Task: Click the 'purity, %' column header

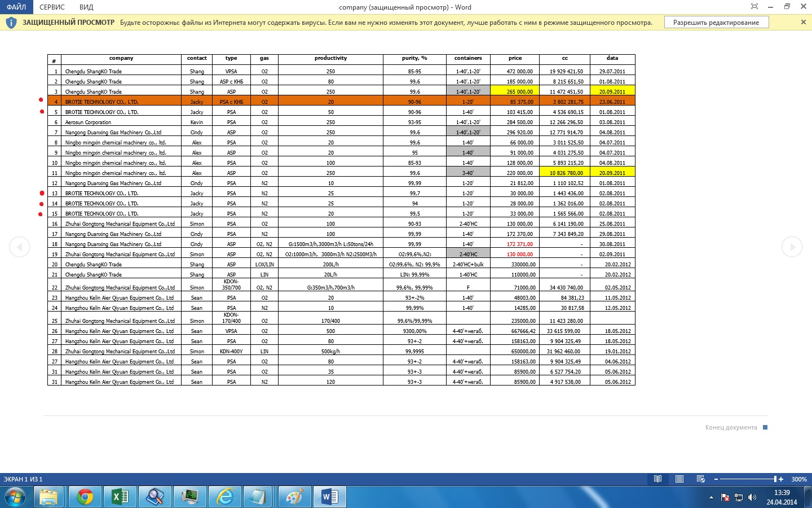Action: pyautogui.click(x=414, y=58)
